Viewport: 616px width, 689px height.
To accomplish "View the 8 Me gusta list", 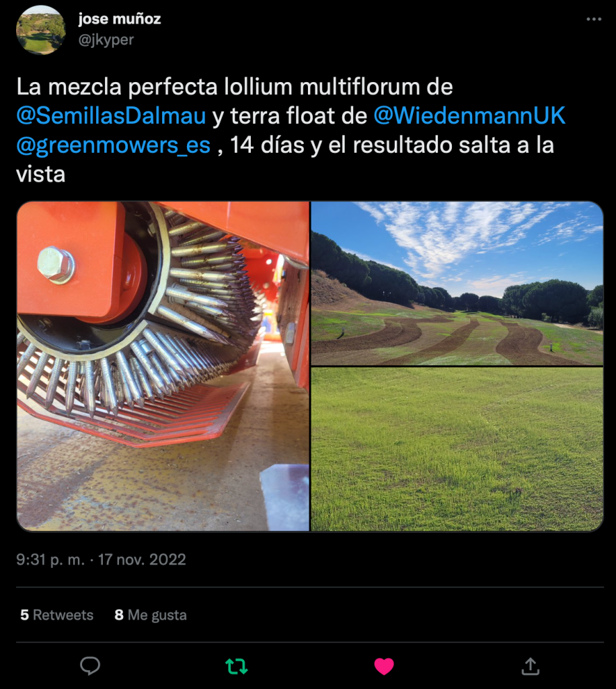I will click(151, 615).
